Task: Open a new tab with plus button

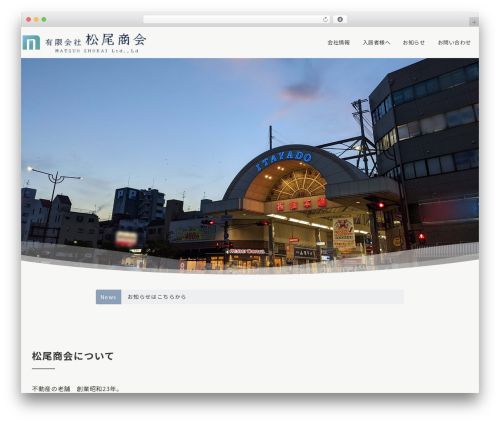Action: coord(474,22)
